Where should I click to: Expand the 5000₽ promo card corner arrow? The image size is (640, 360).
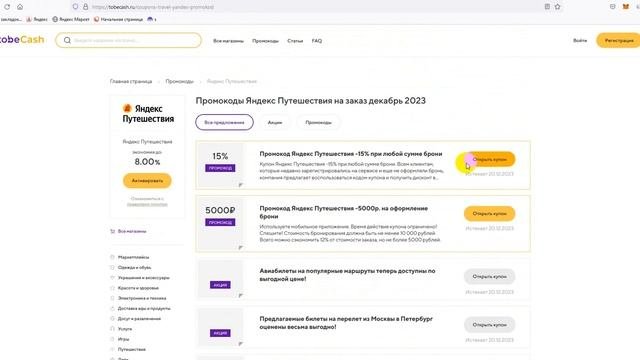pyautogui.click(x=240, y=247)
